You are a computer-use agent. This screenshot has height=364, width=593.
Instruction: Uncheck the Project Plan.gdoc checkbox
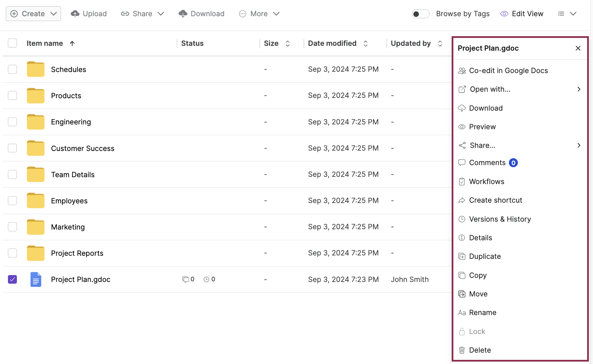[12, 279]
